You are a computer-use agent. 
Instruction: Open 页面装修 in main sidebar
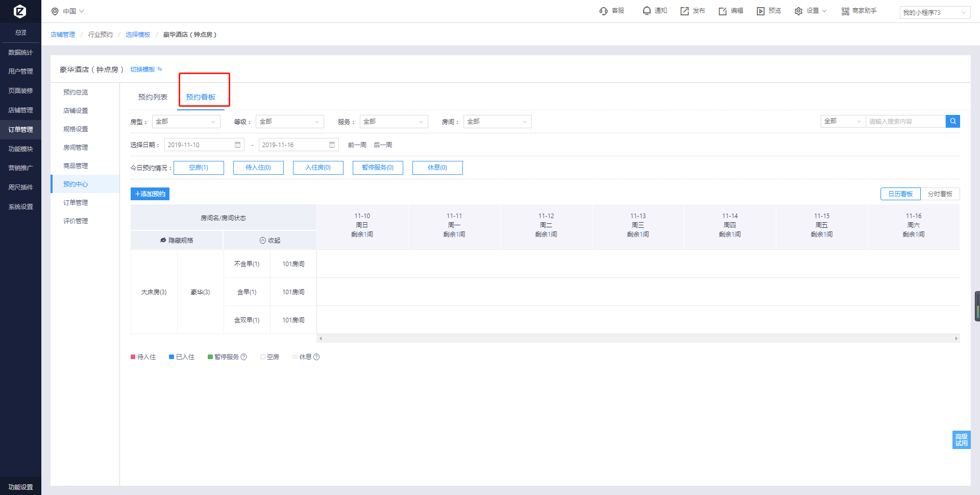[20, 91]
